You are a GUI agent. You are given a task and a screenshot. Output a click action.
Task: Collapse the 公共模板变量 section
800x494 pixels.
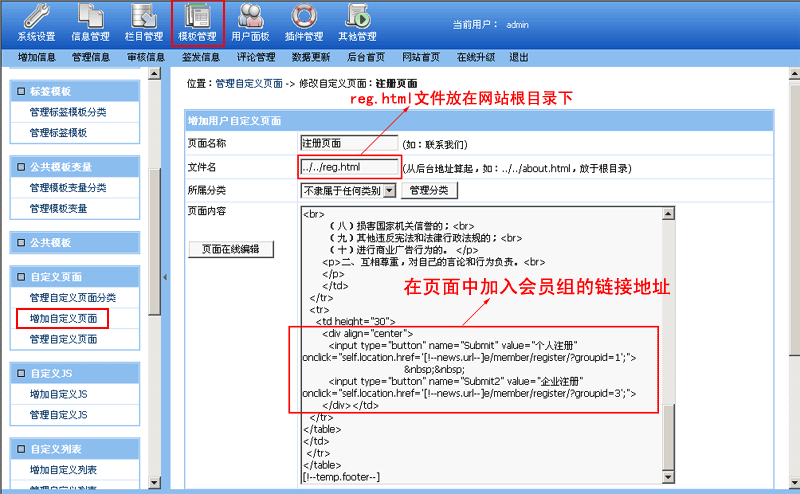(x=21, y=167)
